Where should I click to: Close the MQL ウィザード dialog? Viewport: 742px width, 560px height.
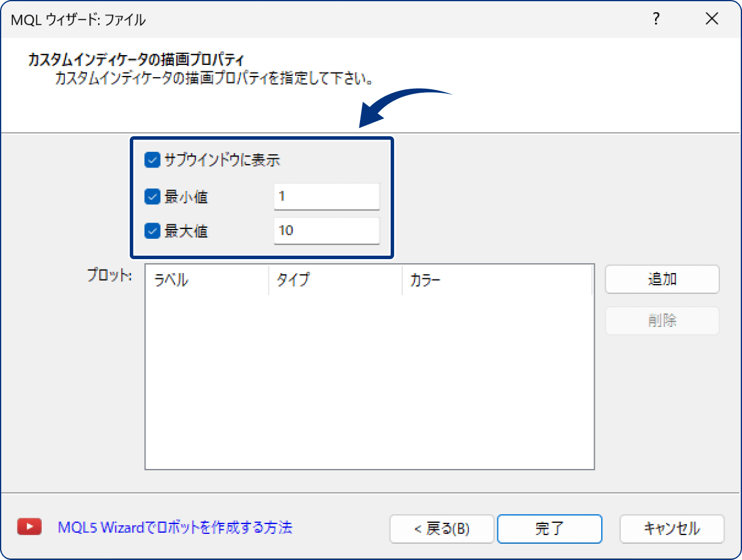pyautogui.click(x=712, y=19)
